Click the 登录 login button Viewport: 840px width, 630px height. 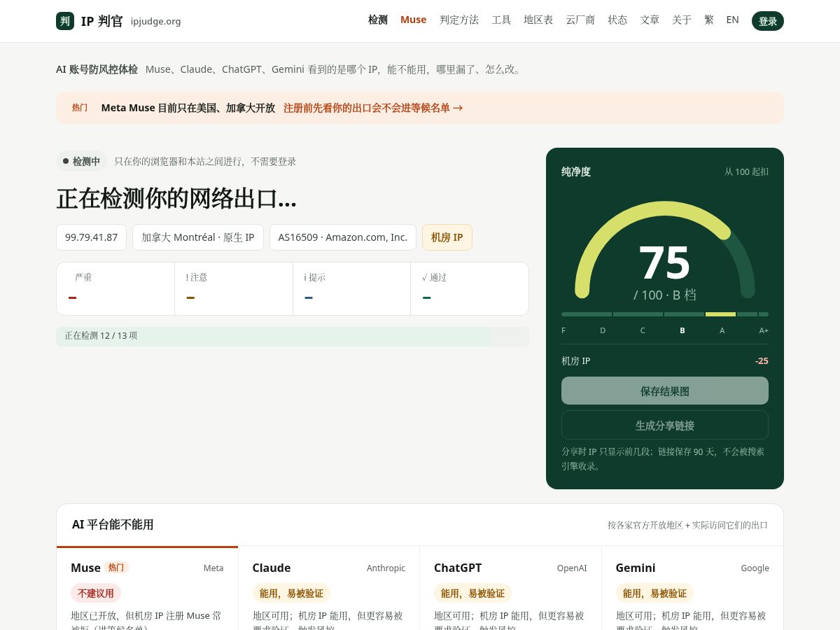(x=768, y=21)
